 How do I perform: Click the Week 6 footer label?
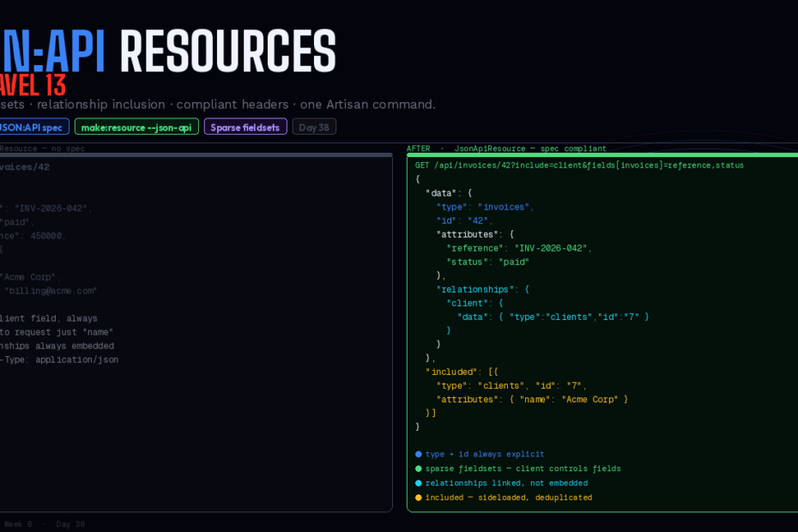(17, 524)
